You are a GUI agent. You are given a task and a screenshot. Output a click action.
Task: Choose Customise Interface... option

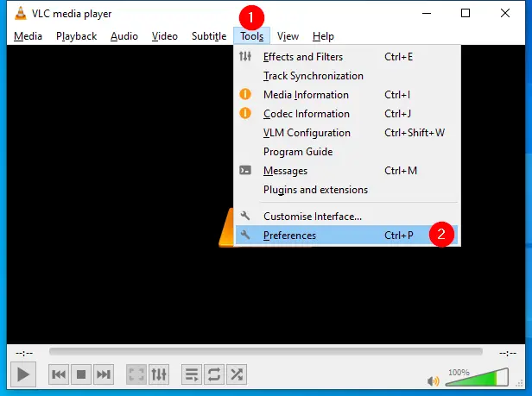[x=347, y=216]
